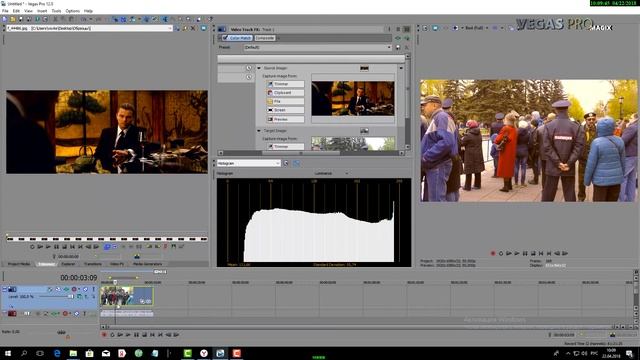Solo the video track
640x360 pixels.
93,289
